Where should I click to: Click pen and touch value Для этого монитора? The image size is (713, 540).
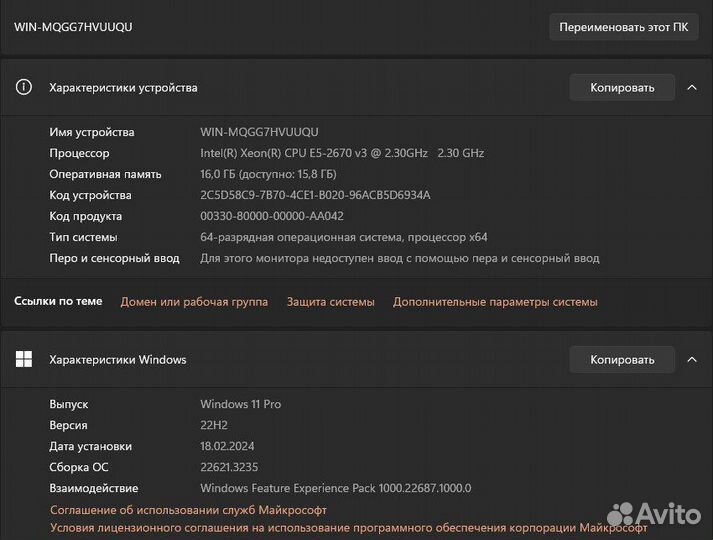point(400,258)
